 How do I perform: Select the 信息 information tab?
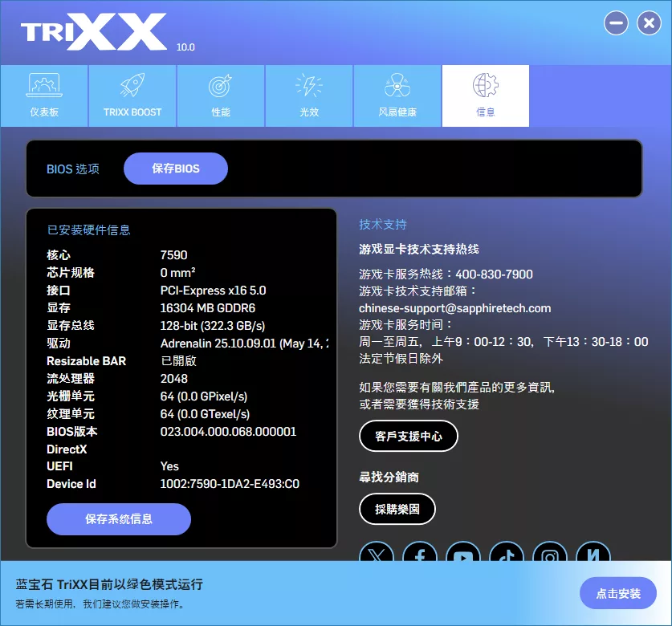pyautogui.click(x=486, y=96)
